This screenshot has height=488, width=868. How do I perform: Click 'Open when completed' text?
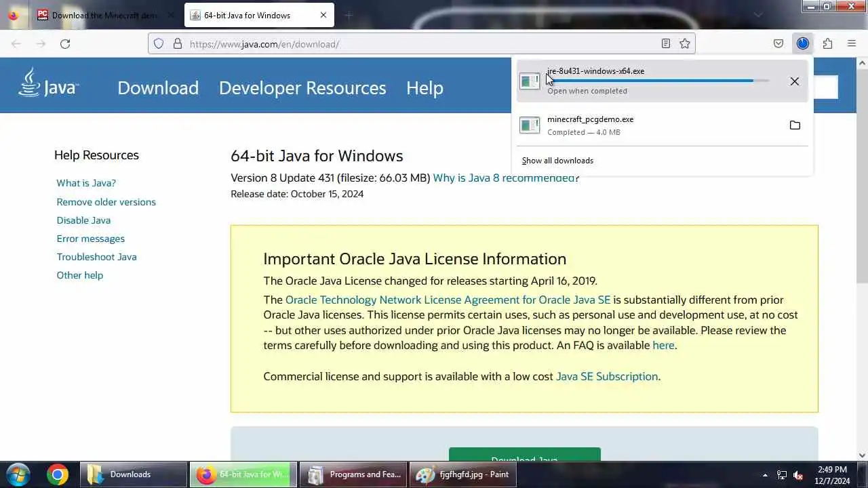(x=587, y=91)
